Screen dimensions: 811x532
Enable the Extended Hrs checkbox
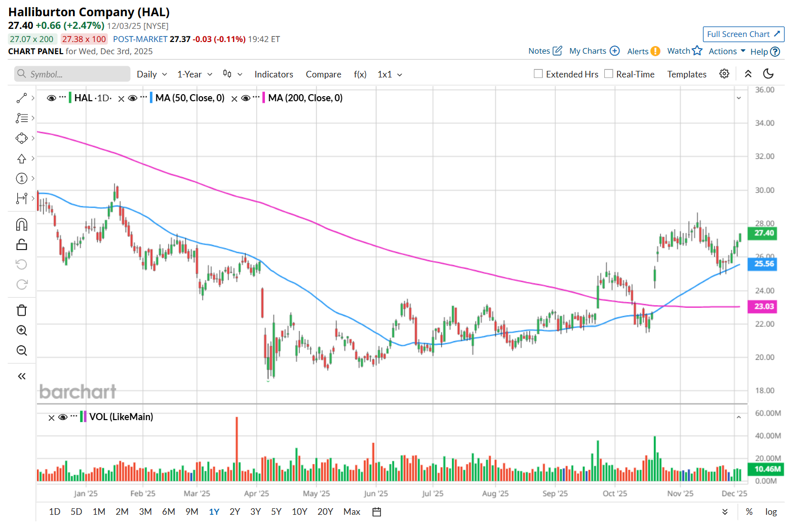538,74
